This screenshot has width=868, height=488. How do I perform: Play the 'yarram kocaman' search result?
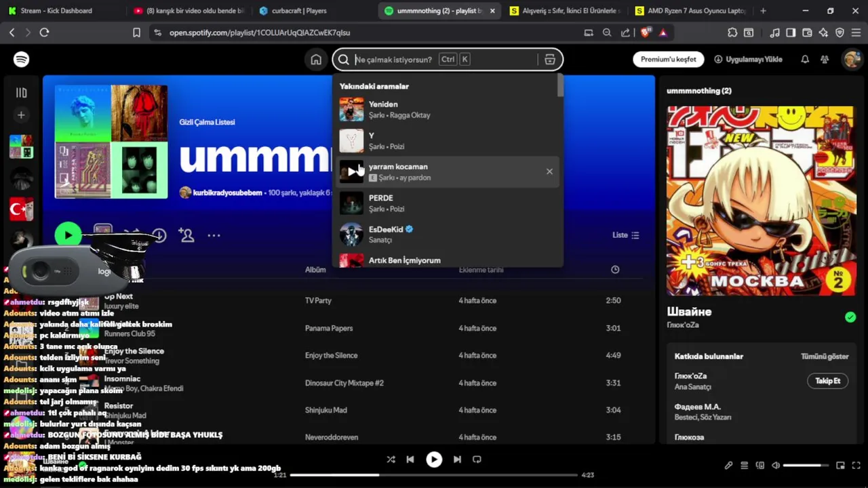point(351,171)
